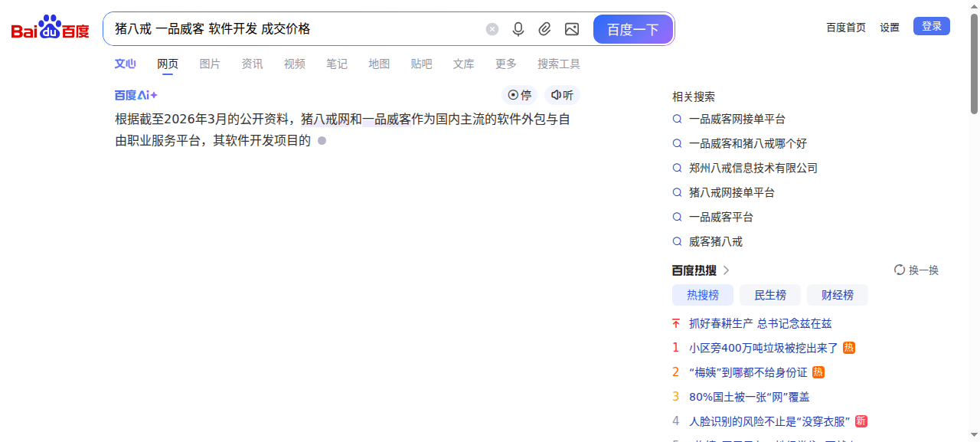Open related search 一品威客网接单平台
Screen dimensions: 980x442
coord(737,120)
